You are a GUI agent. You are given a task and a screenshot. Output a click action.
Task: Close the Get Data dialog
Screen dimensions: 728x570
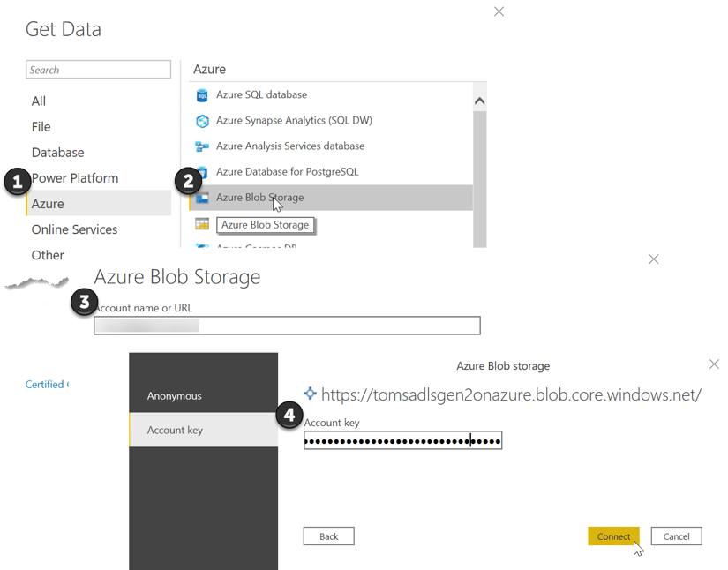coord(499,11)
